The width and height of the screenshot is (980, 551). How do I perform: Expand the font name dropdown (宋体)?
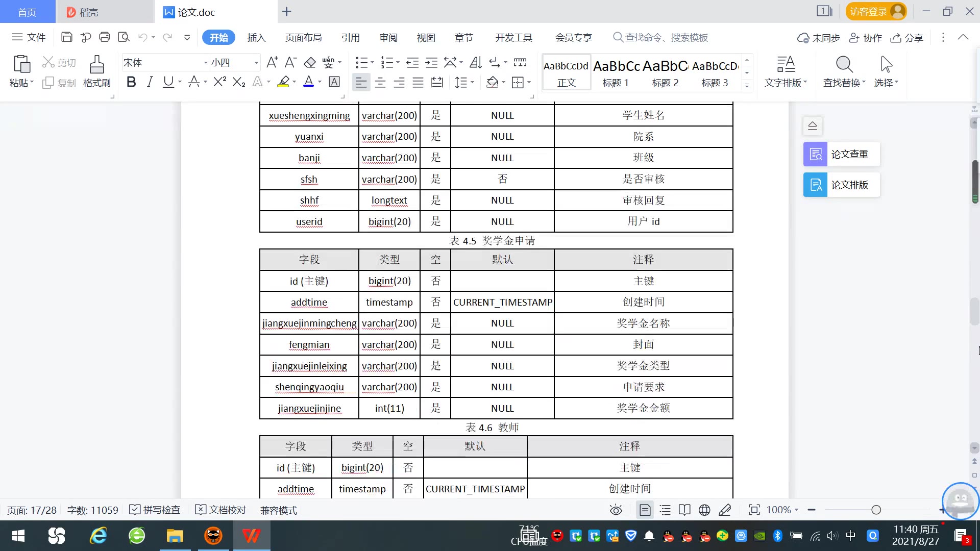[x=206, y=63]
